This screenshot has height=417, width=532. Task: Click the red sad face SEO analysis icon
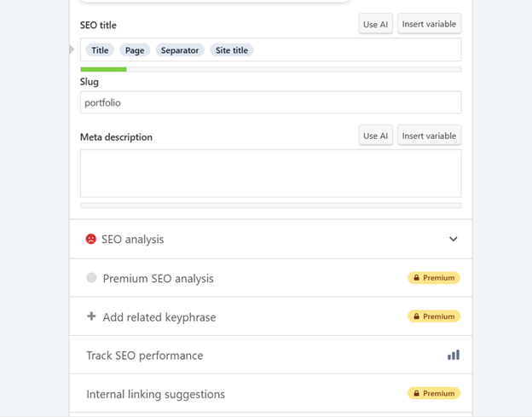tap(90, 239)
